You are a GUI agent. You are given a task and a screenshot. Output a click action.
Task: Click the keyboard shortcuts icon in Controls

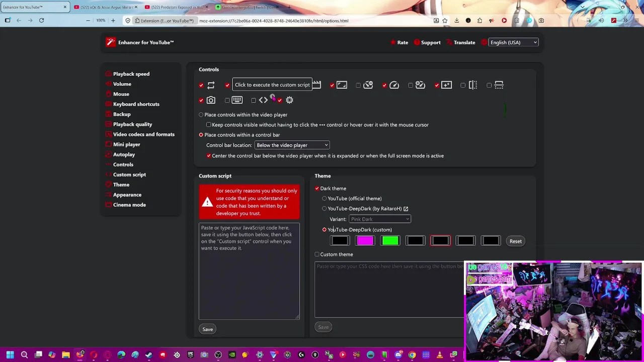pyautogui.click(x=237, y=100)
